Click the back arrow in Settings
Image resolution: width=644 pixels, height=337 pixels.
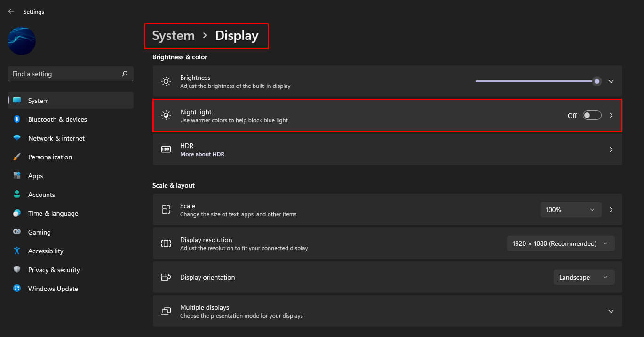point(11,11)
